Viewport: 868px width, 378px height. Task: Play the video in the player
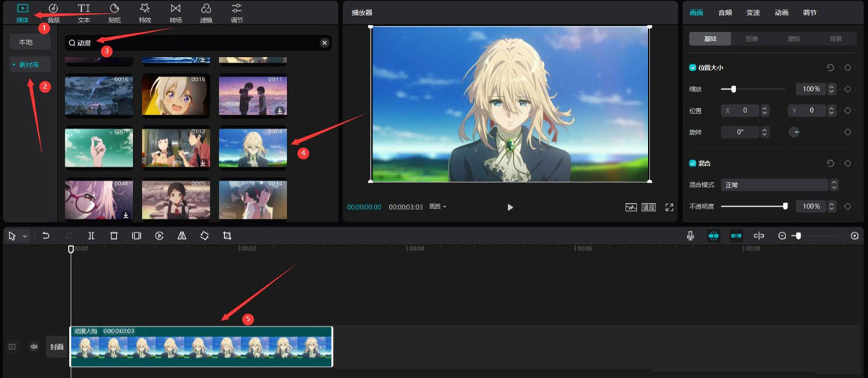[x=510, y=207]
